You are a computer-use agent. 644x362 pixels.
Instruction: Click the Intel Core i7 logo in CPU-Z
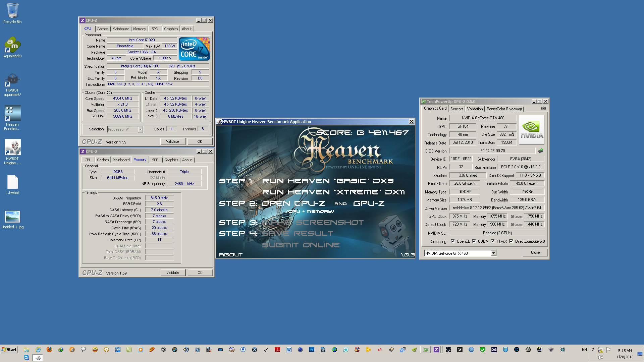tap(194, 49)
